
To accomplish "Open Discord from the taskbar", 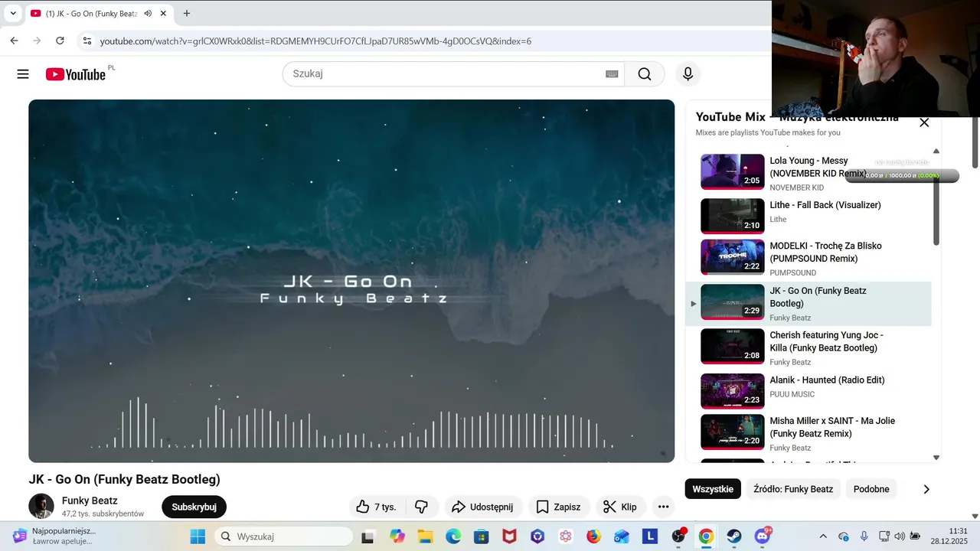I will (763, 536).
